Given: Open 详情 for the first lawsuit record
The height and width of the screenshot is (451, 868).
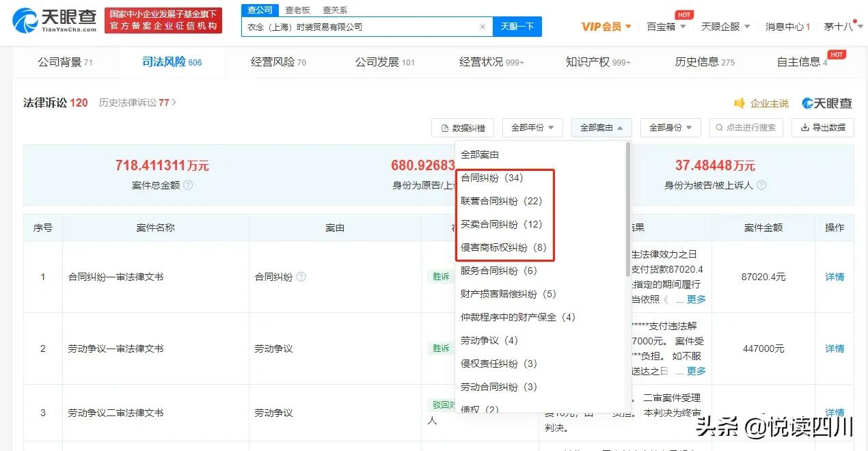Looking at the screenshot, I should (x=834, y=277).
